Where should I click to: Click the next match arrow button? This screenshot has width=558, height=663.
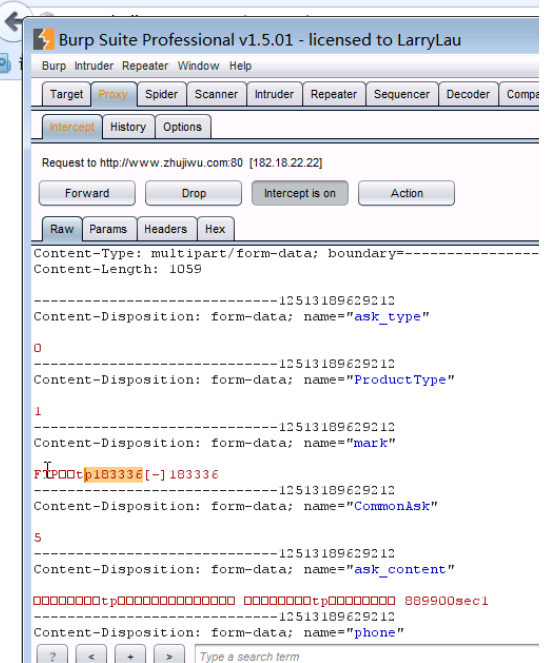(x=169, y=655)
